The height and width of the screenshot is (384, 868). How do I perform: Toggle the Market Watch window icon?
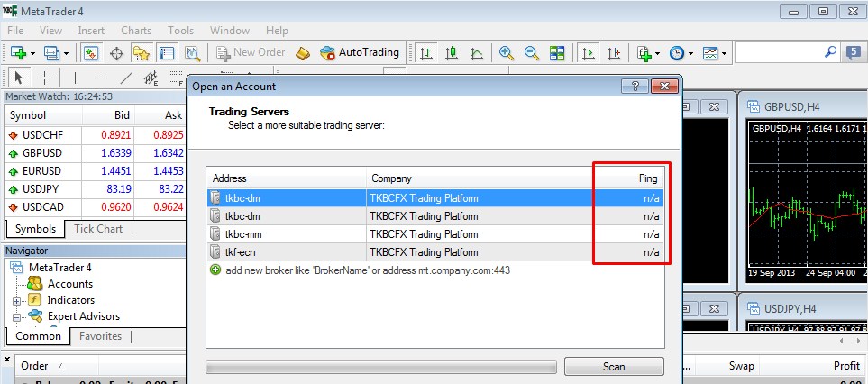point(91,53)
